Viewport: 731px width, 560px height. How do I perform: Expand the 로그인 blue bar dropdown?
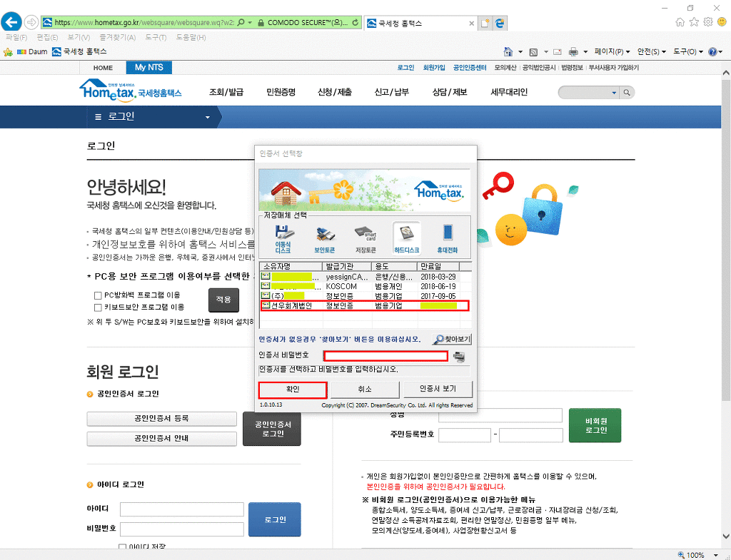pyautogui.click(x=208, y=117)
